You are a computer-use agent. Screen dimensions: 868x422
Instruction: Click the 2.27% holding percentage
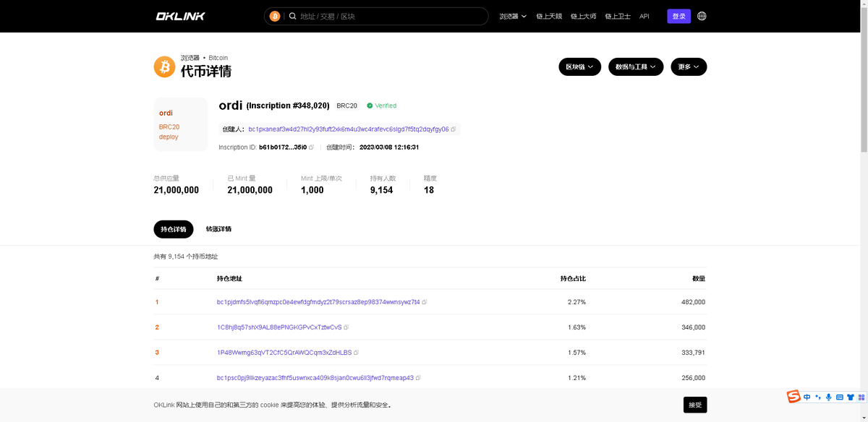tap(576, 302)
